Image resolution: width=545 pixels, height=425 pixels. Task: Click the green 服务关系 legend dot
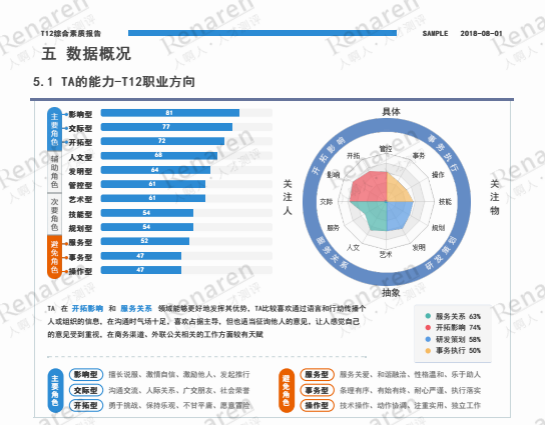pos(428,316)
